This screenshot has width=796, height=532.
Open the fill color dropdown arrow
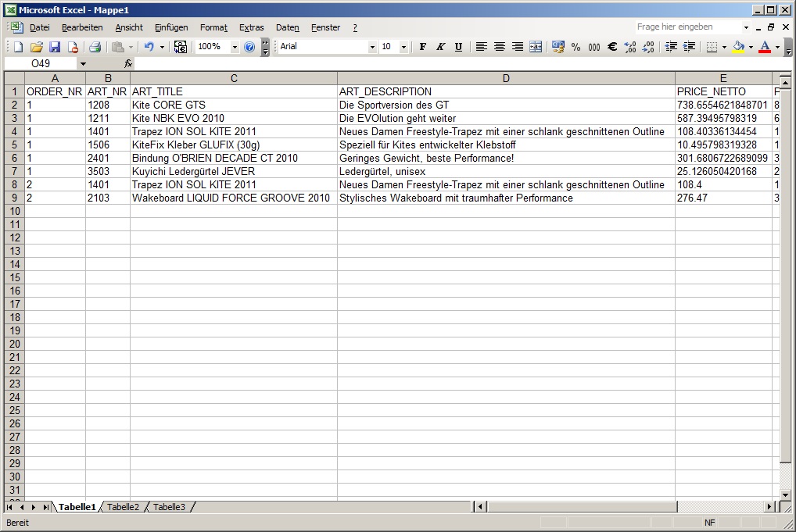(x=751, y=47)
